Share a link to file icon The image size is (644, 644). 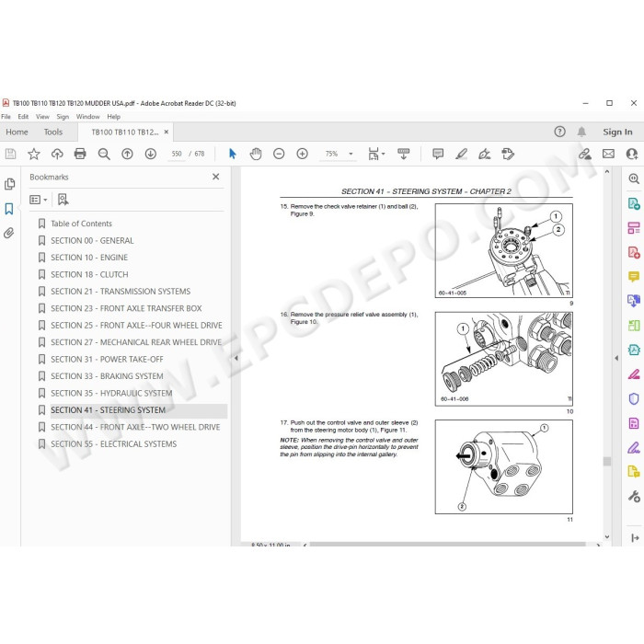point(585,154)
